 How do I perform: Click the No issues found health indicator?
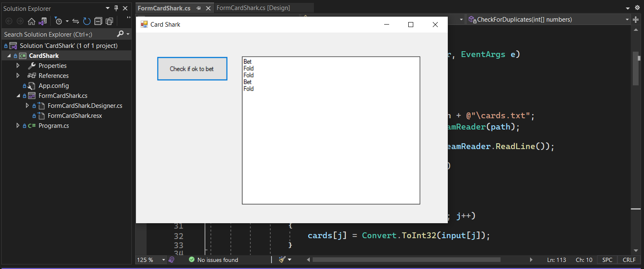[x=213, y=260]
